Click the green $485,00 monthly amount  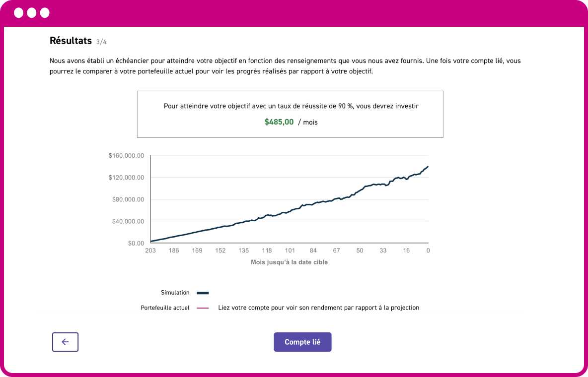pyautogui.click(x=279, y=122)
